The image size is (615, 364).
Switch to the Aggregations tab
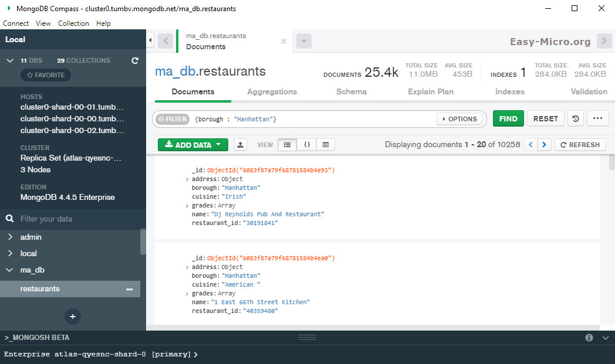coord(272,91)
